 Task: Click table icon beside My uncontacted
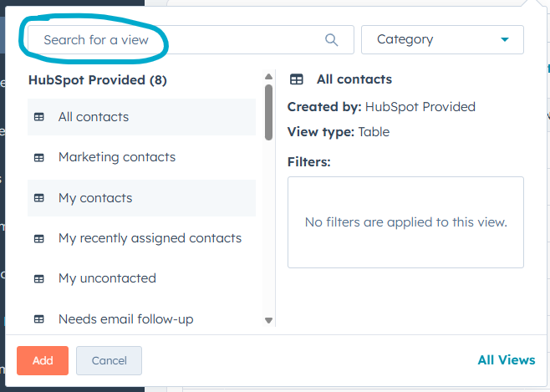tap(38, 278)
